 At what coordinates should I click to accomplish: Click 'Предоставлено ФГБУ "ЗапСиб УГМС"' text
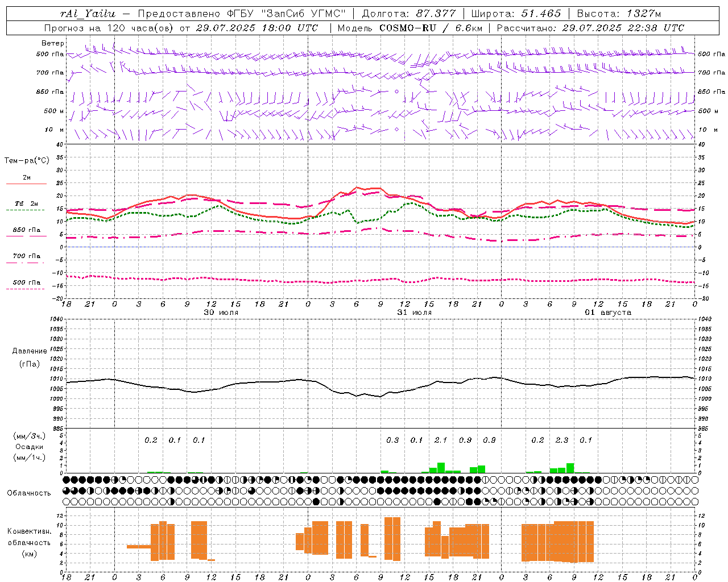point(242,14)
